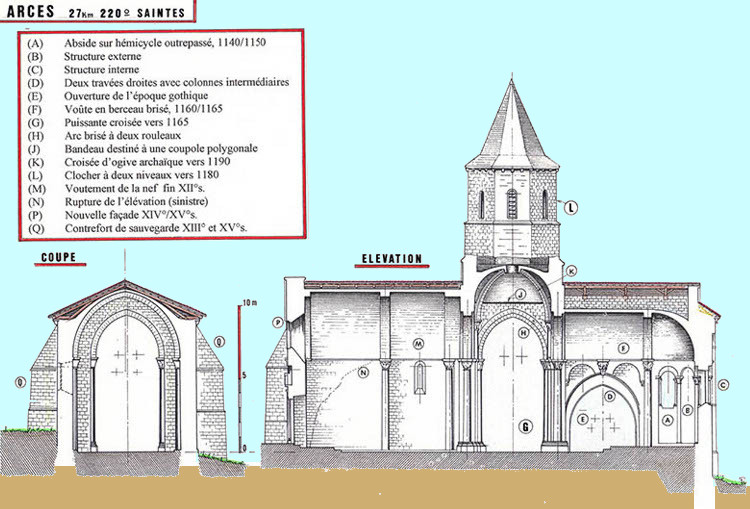Click the circled E marker in the Gothic opening
Image resolution: width=750 pixels, height=509 pixels.
point(582,420)
